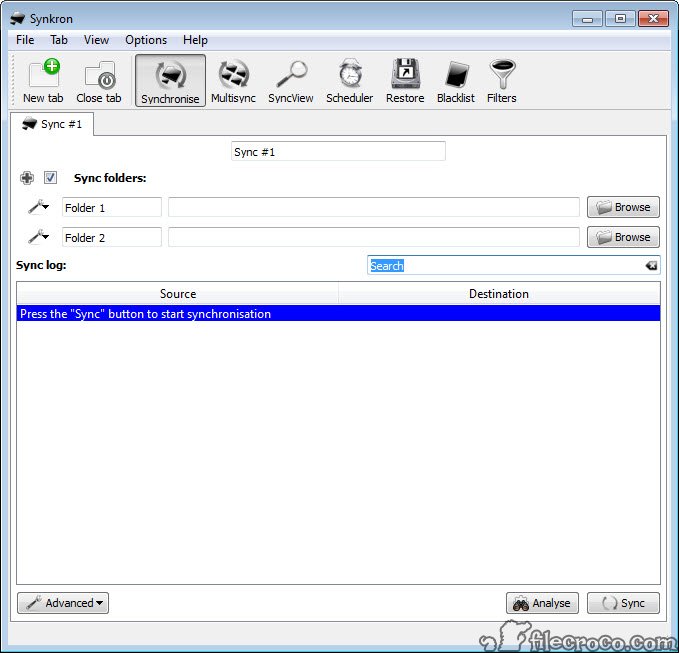Viewport: 679px width, 653px height.
Task: Open the File menu
Action: 25,40
